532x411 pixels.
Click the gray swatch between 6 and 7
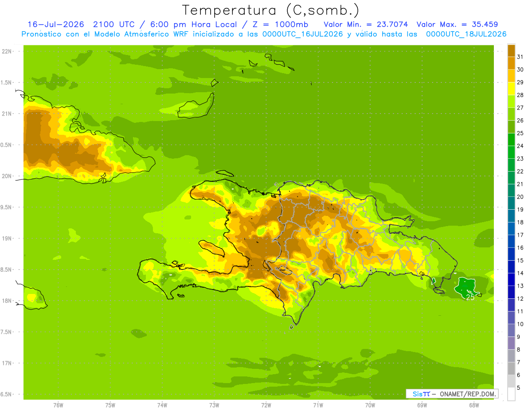coord(511,368)
